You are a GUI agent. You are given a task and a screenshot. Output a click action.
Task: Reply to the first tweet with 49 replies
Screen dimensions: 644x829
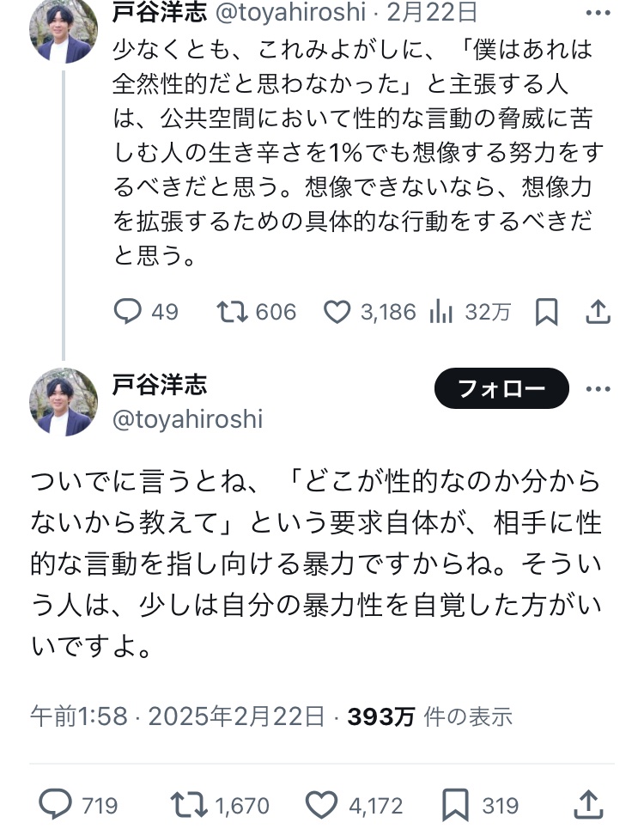tap(128, 312)
